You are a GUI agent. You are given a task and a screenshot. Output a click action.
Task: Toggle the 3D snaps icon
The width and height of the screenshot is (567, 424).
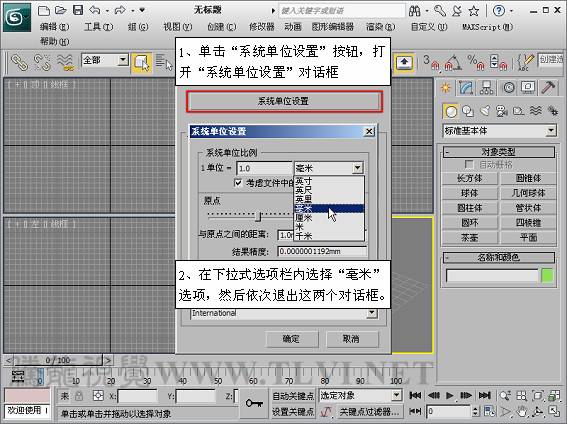point(431,62)
